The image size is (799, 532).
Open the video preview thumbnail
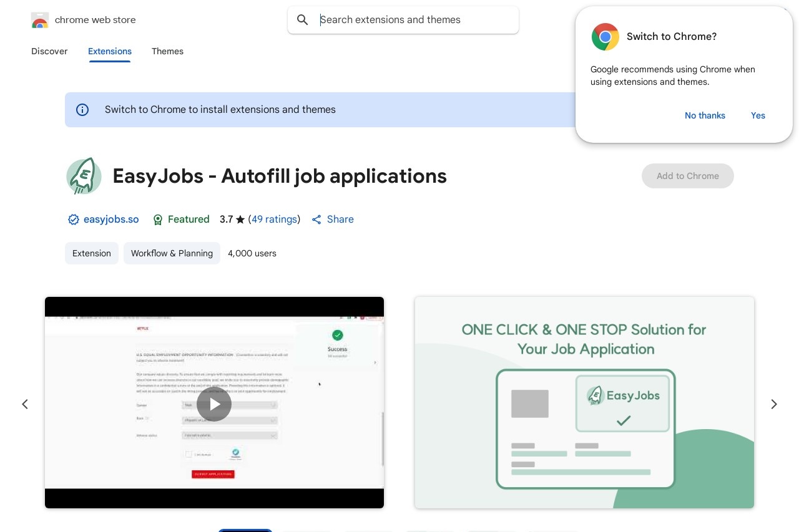(214, 402)
